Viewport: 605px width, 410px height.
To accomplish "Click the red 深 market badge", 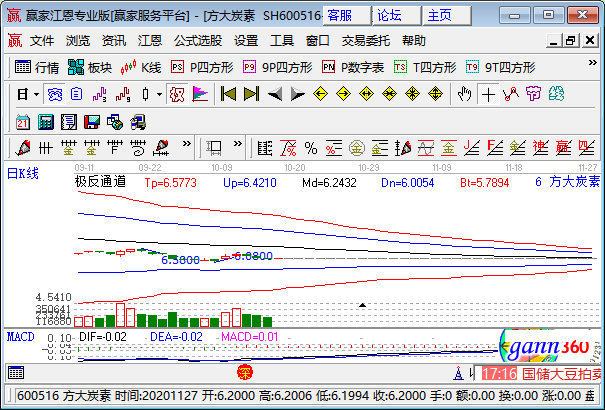I will 245,373.
